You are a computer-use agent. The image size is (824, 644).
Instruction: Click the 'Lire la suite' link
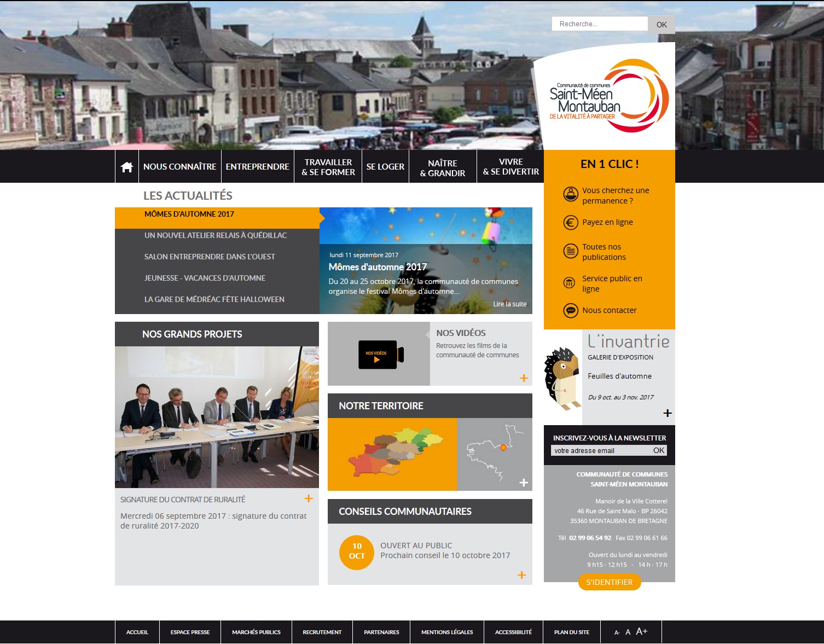coord(509,304)
